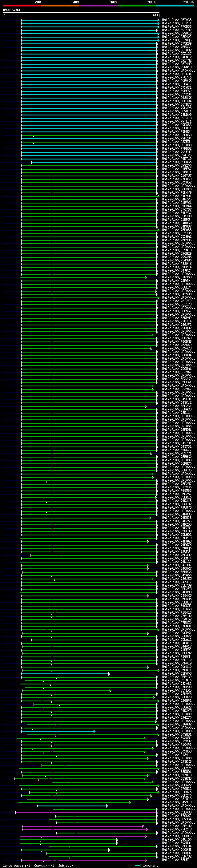
Task: Select hit label UniRef100_B3L789
Action: (x=177, y=585)
